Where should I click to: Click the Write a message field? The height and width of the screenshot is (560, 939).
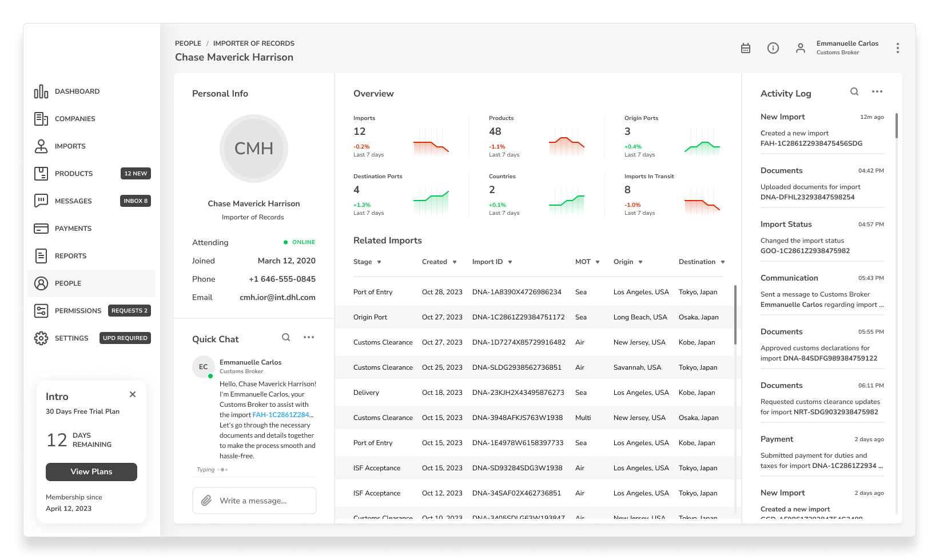pos(254,501)
